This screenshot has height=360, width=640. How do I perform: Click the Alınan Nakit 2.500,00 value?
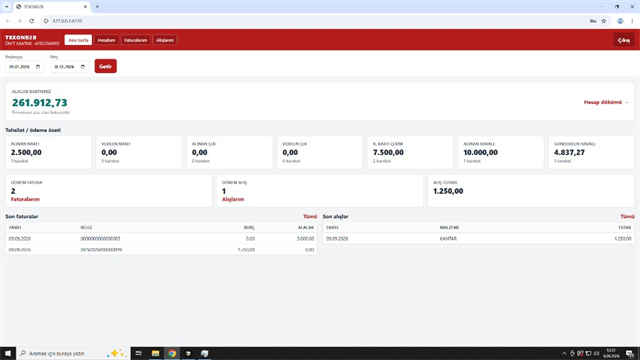[26, 152]
